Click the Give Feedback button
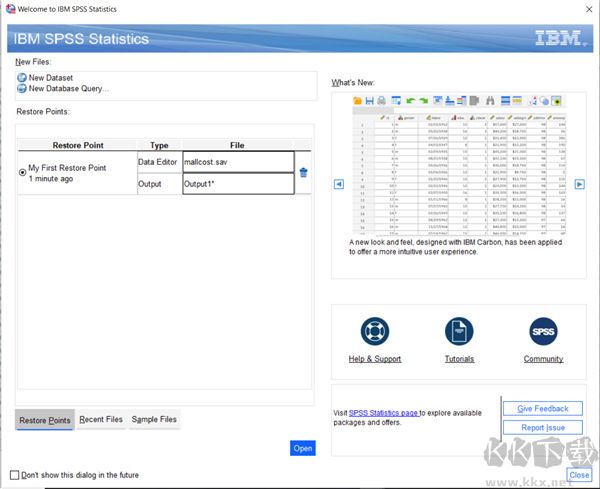This screenshot has height=489, width=600. coord(542,409)
